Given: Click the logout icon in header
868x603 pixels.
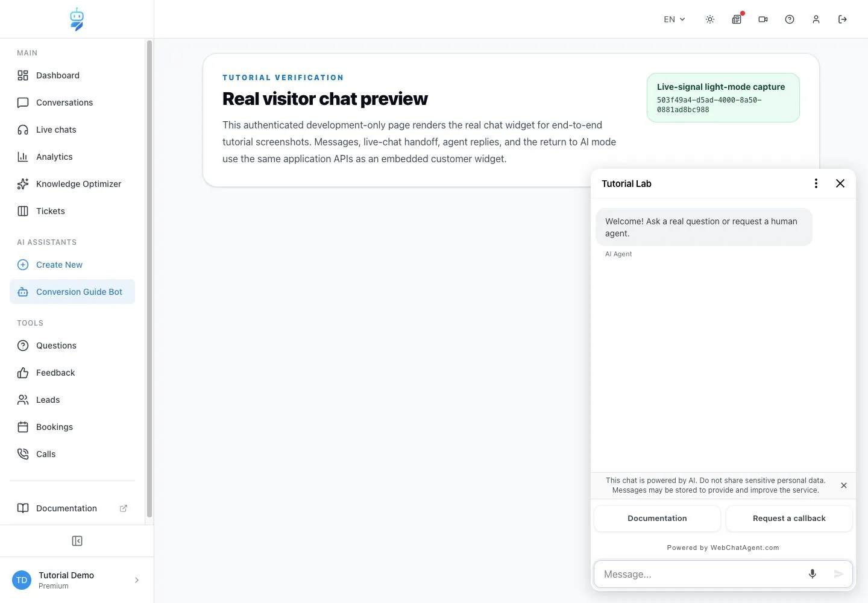Looking at the screenshot, I should [x=843, y=19].
